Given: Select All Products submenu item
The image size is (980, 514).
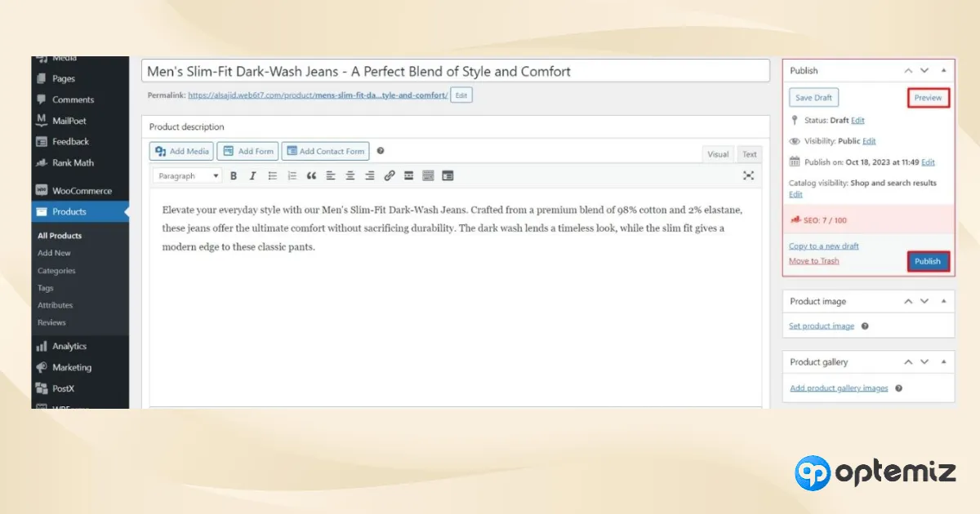Looking at the screenshot, I should (x=60, y=236).
